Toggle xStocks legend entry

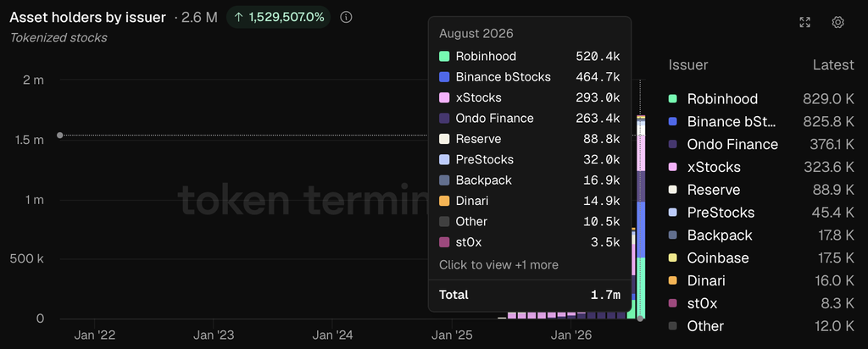point(761,167)
